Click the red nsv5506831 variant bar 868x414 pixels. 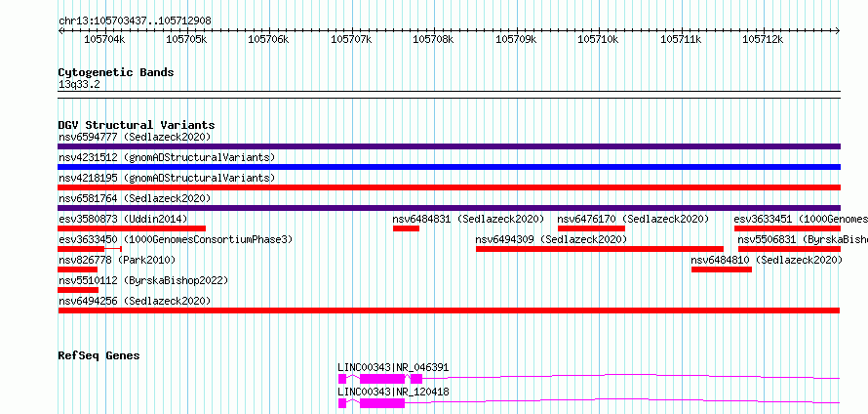pos(789,249)
